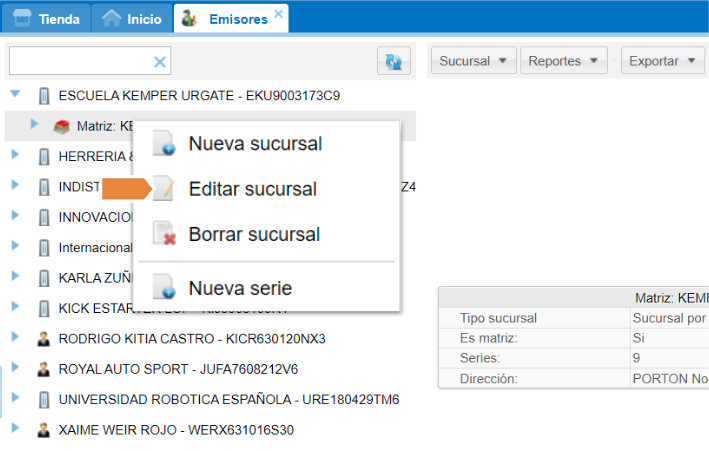The height and width of the screenshot is (451, 709).
Task: Click building icon of UNIVERSIDAD ROBOTICA ESPAÑOLA
Action: pyautogui.click(x=44, y=399)
